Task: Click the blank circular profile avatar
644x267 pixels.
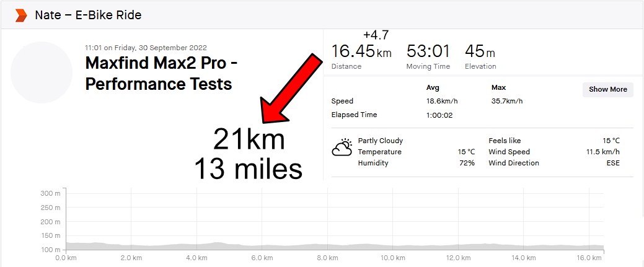Action: pos(42,72)
